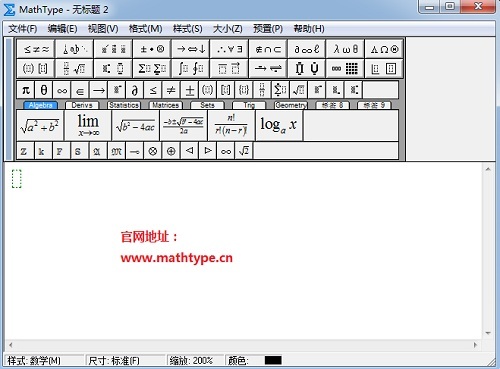Open the miscellaneous symbols palette (∂ ∞ ℓ)
Image resolution: width=500 pixels, height=369 pixels.
(x=307, y=49)
